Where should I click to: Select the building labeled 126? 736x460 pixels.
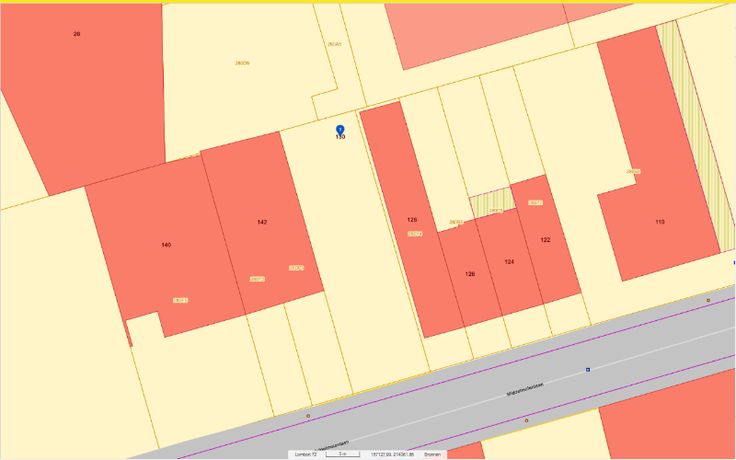coord(470,274)
